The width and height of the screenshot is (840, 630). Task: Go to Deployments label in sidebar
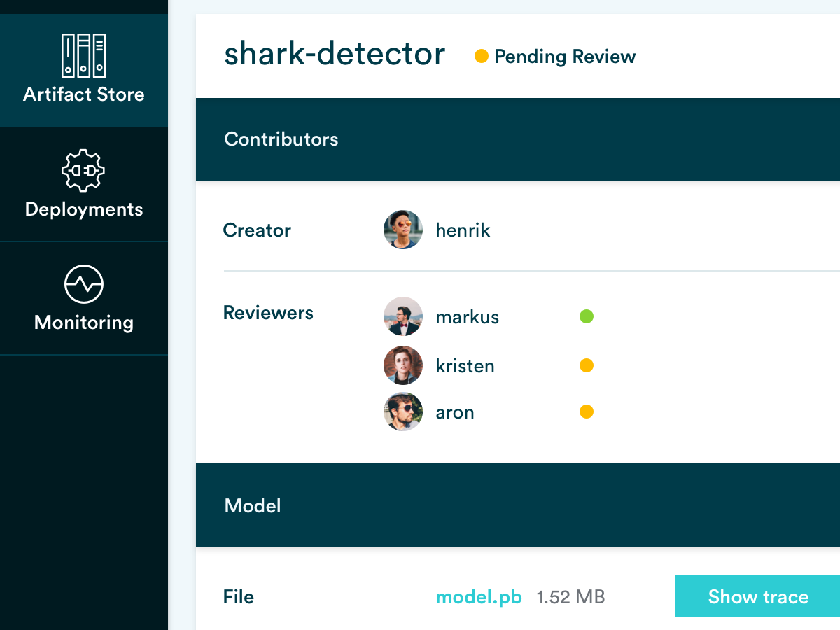[x=84, y=209]
